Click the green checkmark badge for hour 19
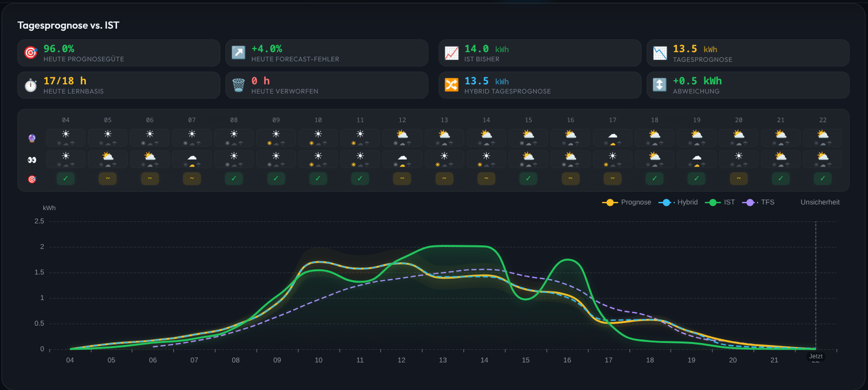The height and width of the screenshot is (390, 868). click(x=697, y=178)
